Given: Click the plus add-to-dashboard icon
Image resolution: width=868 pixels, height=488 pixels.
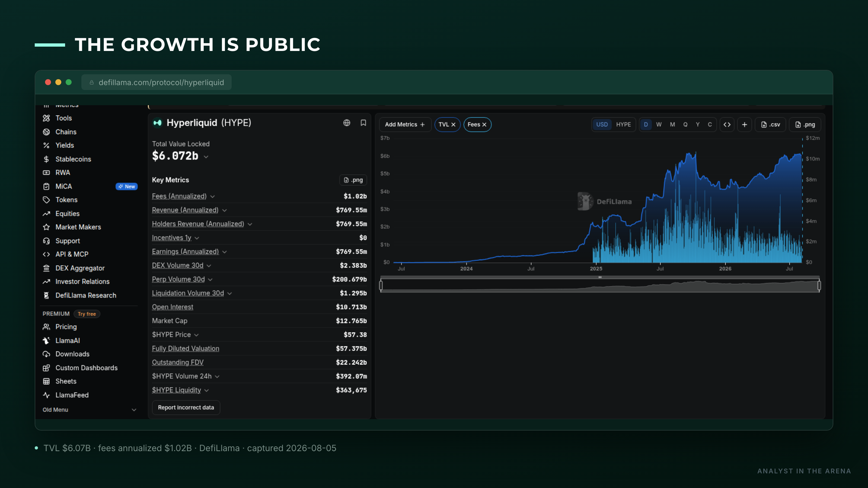Looking at the screenshot, I should 745,125.
